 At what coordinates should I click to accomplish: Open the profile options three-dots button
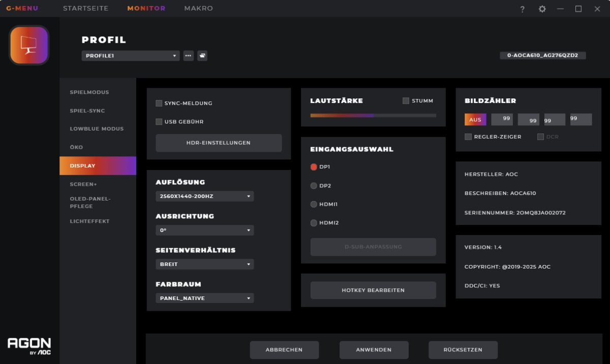point(189,56)
